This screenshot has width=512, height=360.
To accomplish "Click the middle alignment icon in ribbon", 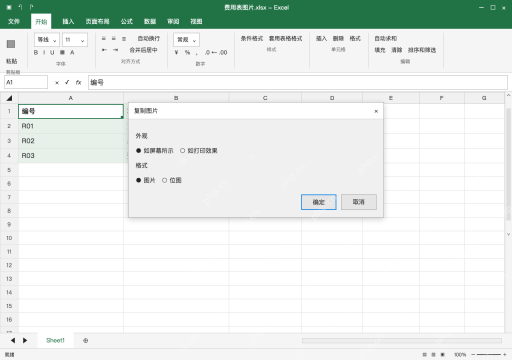I will click(114, 39).
